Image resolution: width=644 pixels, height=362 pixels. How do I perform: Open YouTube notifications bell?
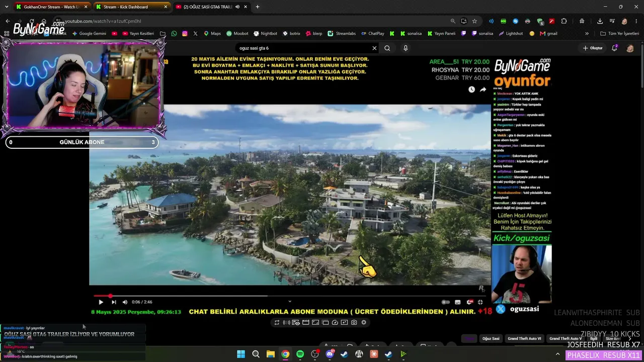[x=614, y=48]
